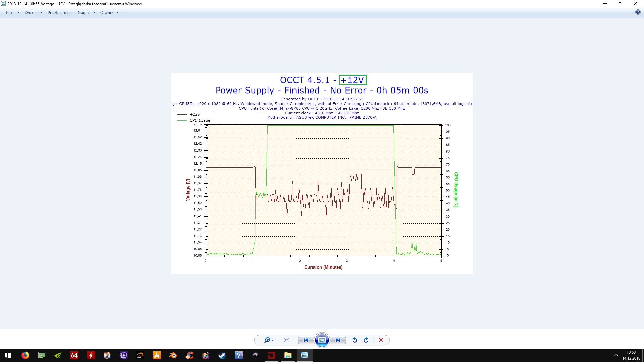This screenshot has height=362, width=644.
Task: Expand the Nagraj dropdown
Action: click(94, 13)
